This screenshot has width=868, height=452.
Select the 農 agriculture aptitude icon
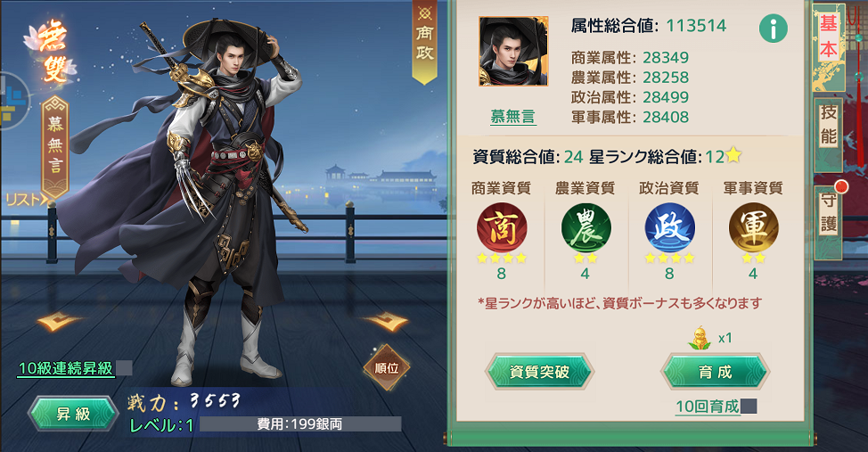(585, 227)
